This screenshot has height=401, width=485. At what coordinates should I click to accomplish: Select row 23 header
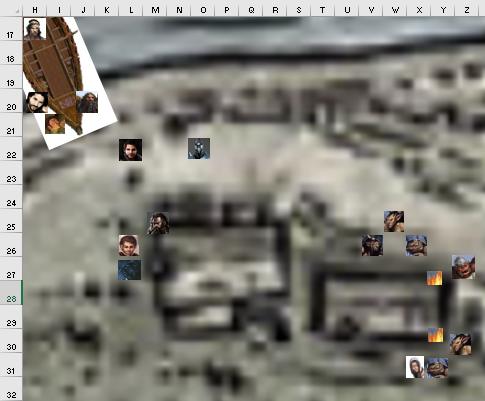(x=11, y=173)
